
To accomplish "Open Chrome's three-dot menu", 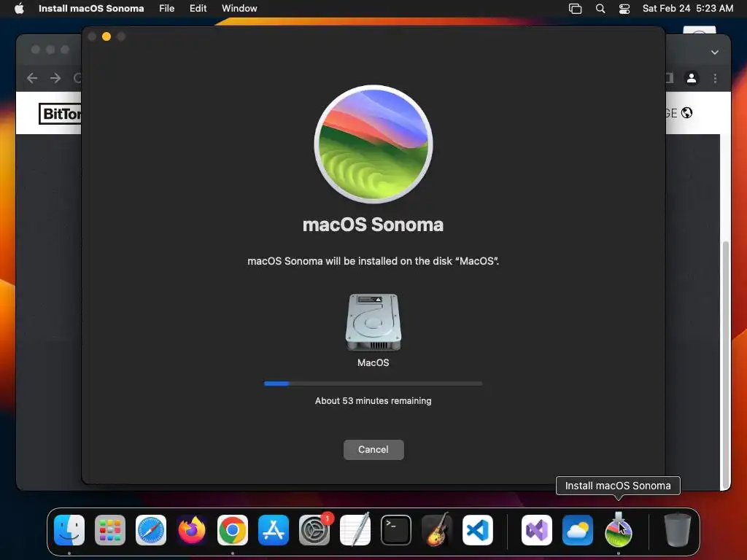I will 715,78.
